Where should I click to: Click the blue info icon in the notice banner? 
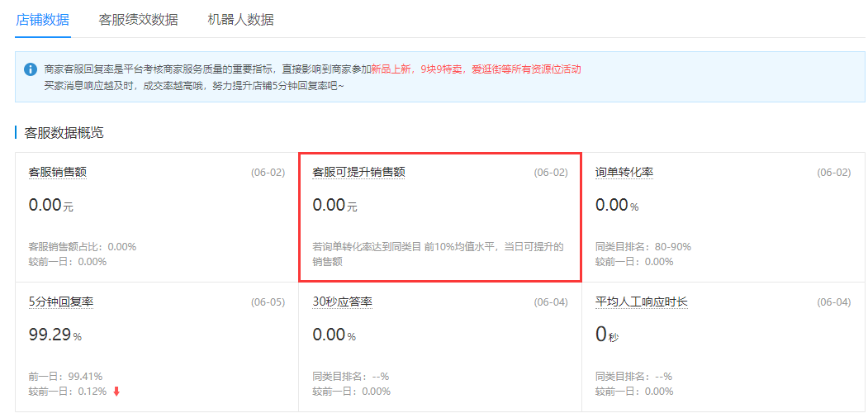pyautogui.click(x=31, y=69)
